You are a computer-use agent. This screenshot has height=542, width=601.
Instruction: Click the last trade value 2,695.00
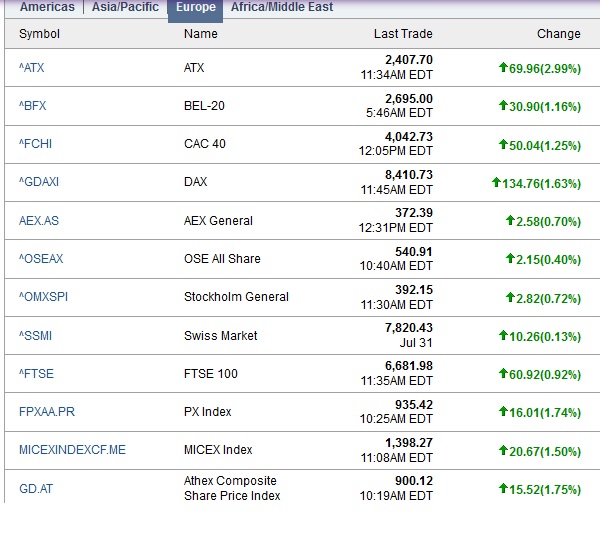409,99
